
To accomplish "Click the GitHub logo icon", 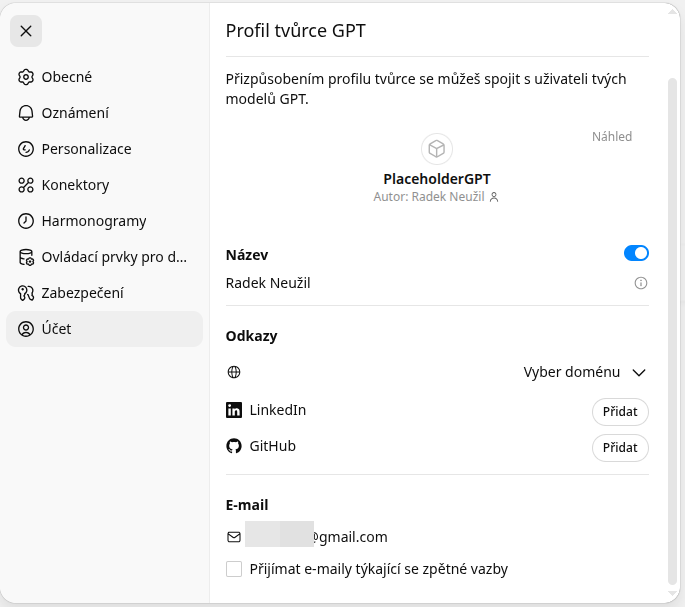I will 234,446.
